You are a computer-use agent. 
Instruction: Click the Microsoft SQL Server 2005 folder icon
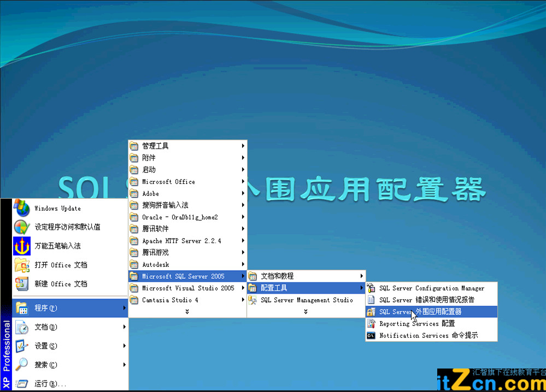[134, 276]
